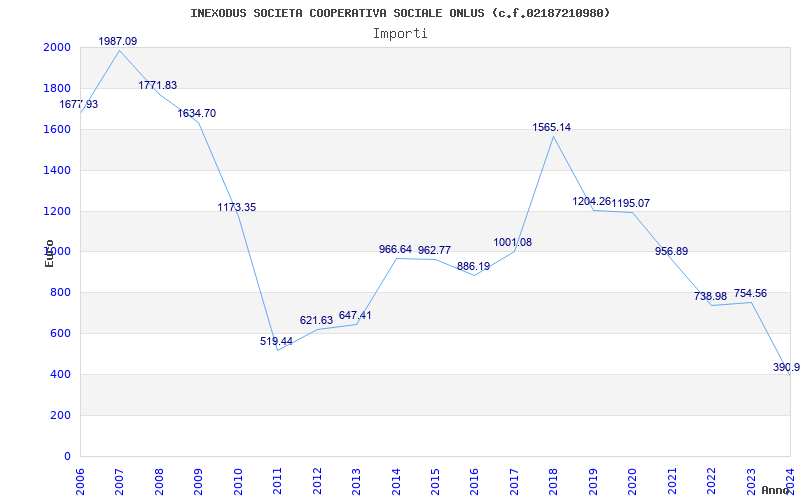Select the 647.41 data label

coord(355,315)
